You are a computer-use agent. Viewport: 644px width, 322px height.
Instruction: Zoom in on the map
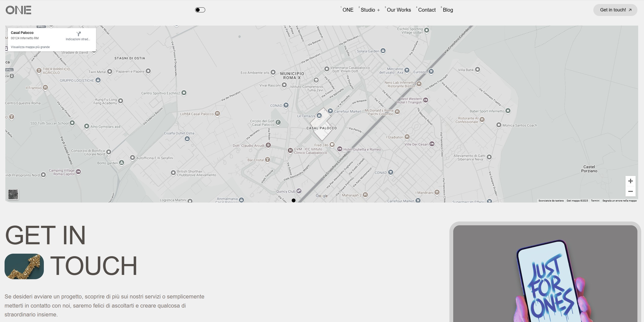point(631,181)
